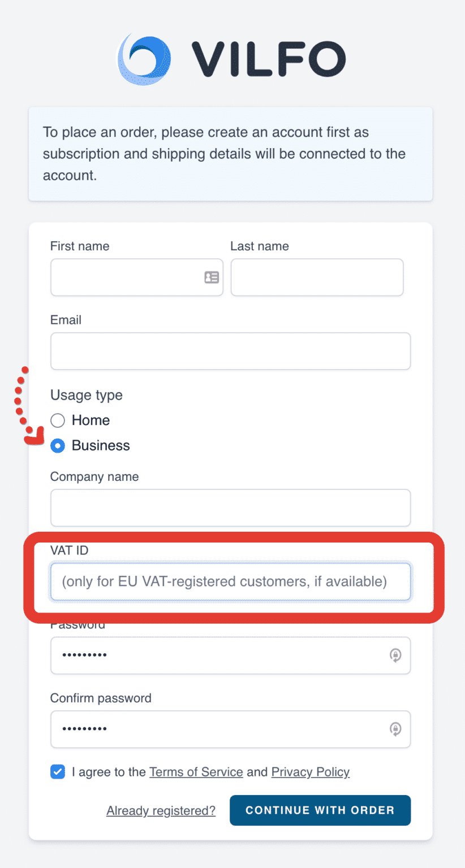Click the Company name input

pyautogui.click(x=230, y=507)
